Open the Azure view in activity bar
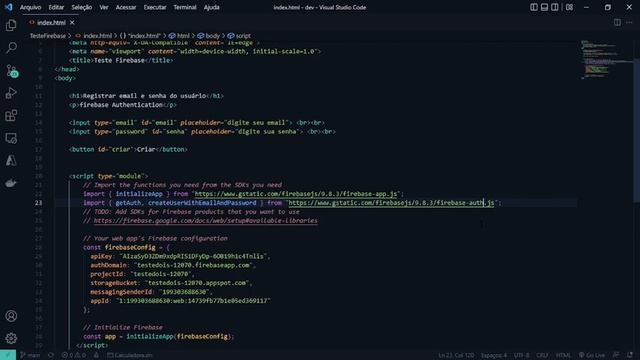This screenshot has width=640, height=360. coord(11,160)
